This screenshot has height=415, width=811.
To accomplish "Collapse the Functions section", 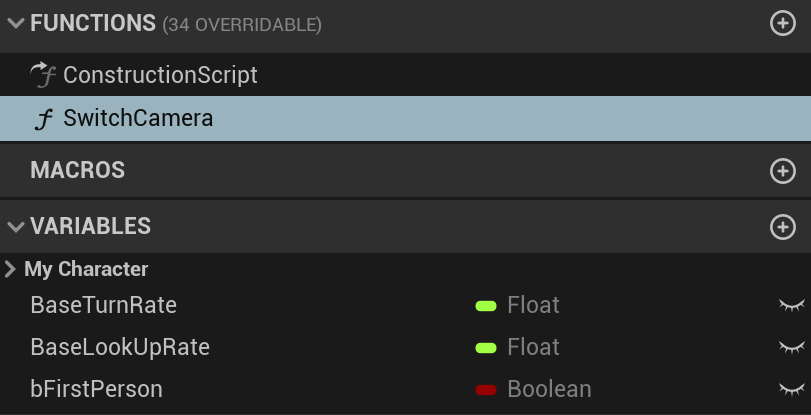I will [15, 23].
